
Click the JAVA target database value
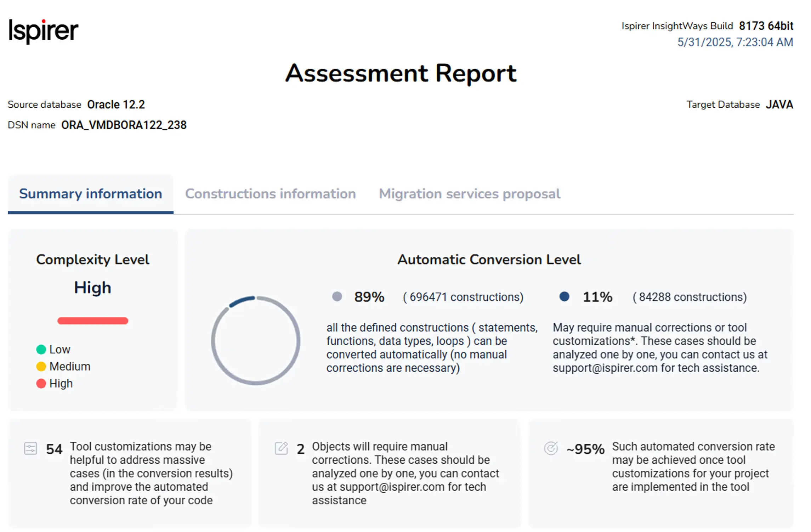pyautogui.click(x=779, y=104)
